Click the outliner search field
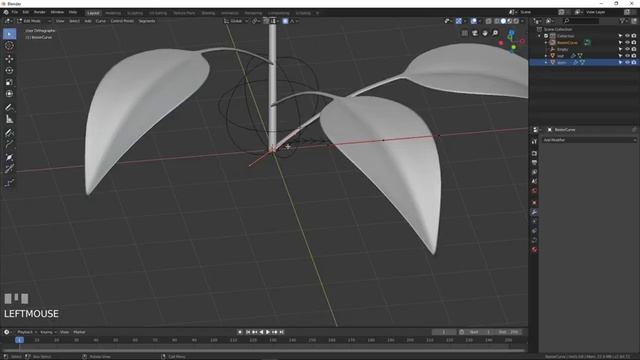 581,21
